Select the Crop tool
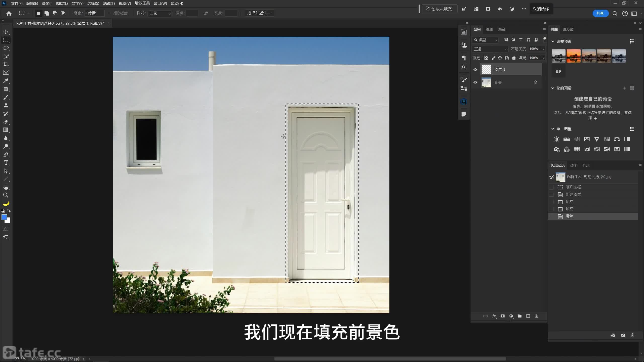Image resolution: width=644 pixels, height=362 pixels. click(6, 64)
